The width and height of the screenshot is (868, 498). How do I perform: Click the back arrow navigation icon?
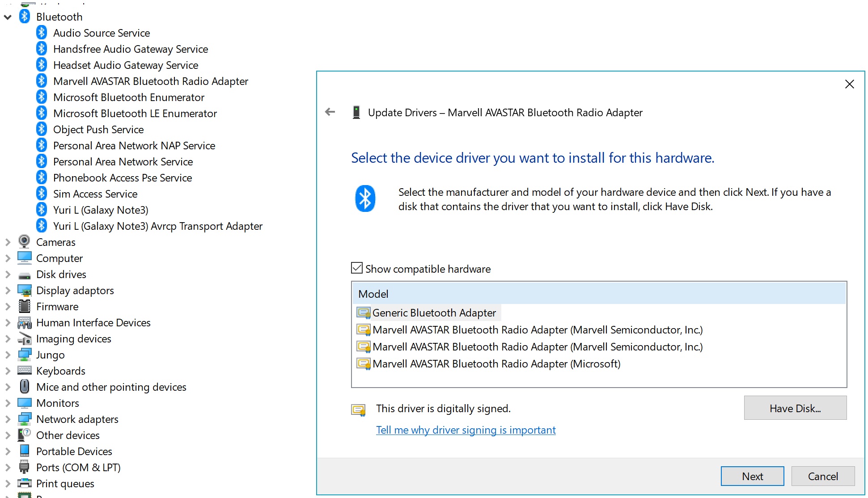pyautogui.click(x=331, y=112)
